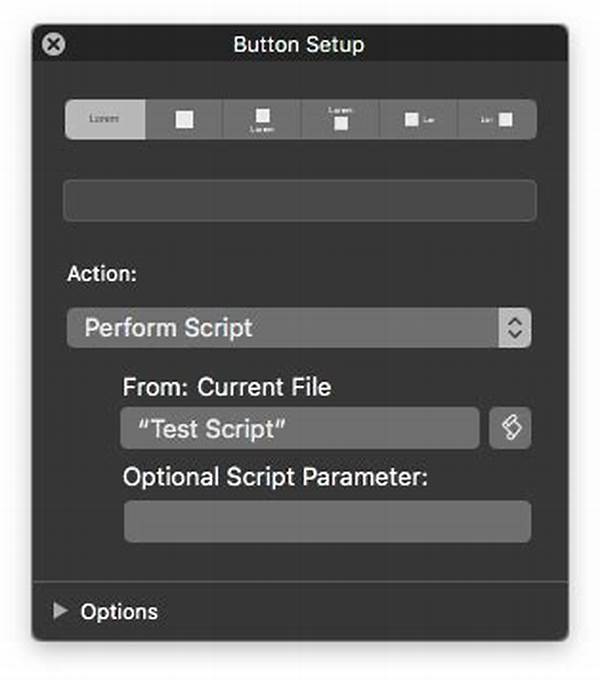Choose the icon-only button style
This screenshot has width=600, height=680.
pos(184,119)
